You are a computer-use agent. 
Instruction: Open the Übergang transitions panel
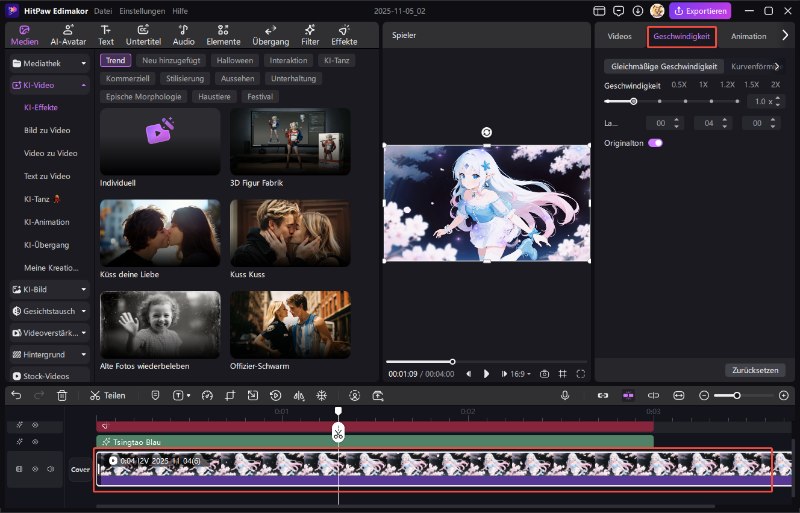click(270, 35)
